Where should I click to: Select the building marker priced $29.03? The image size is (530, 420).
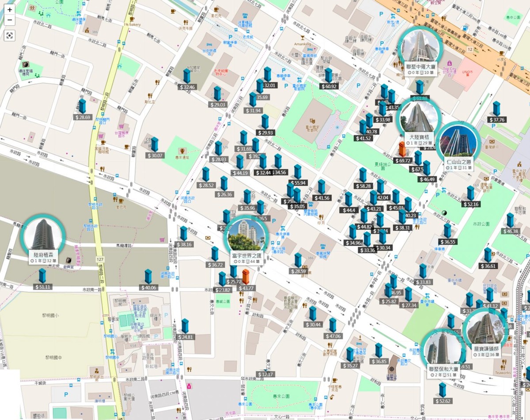pos(217,97)
